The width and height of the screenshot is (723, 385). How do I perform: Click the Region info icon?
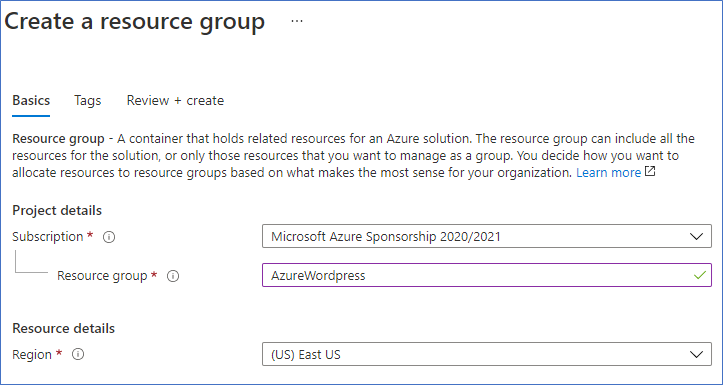click(78, 355)
